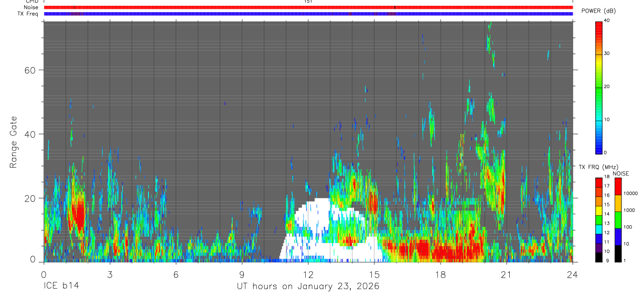Select the blue TX Freq strip above the plot
Screen dimensions: 644x297
(308, 14)
